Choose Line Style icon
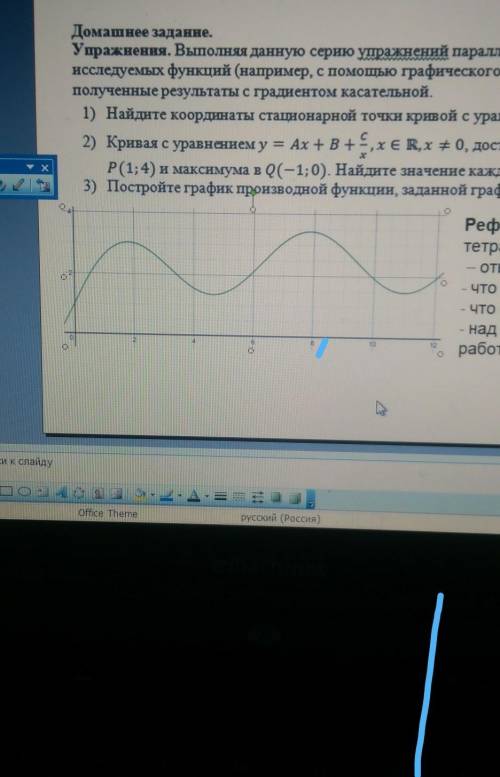The width and height of the screenshot is (500, 777). pyautogui.click(x=221, y=496)
